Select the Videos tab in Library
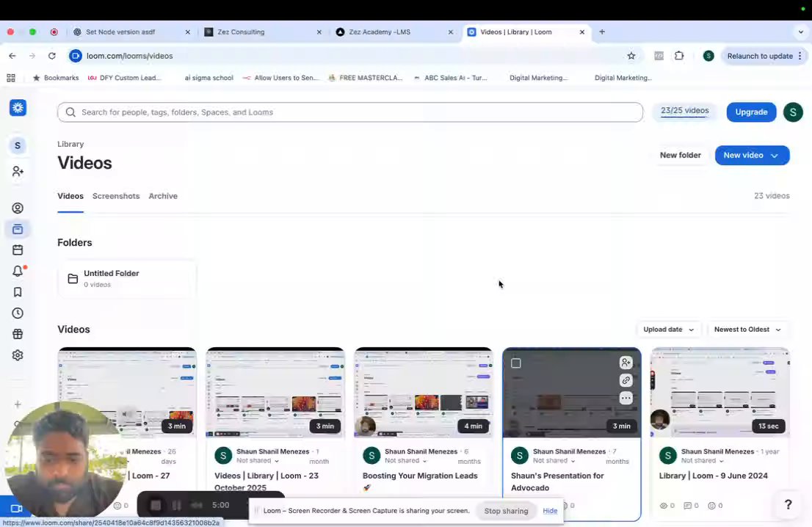812x527 pixels. click(x=70, y=196)
